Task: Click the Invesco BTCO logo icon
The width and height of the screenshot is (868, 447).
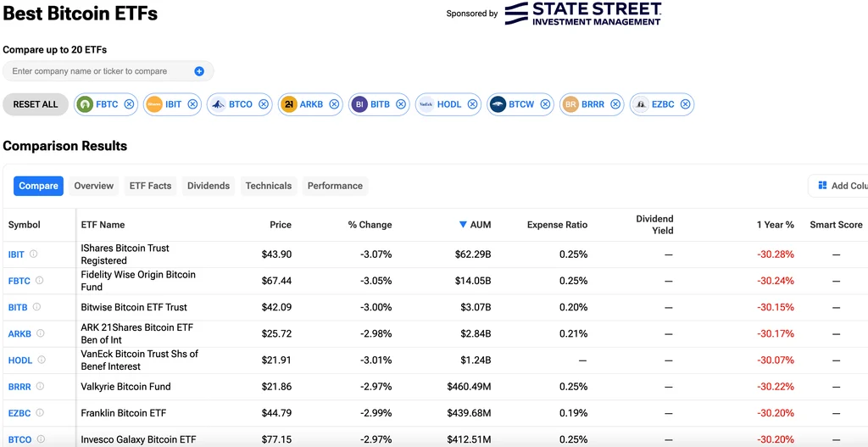Action: click(x=218, y=104)
